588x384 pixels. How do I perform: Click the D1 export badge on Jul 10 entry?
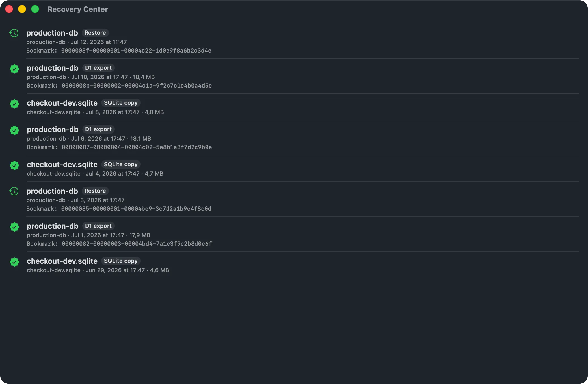point(98,68)
